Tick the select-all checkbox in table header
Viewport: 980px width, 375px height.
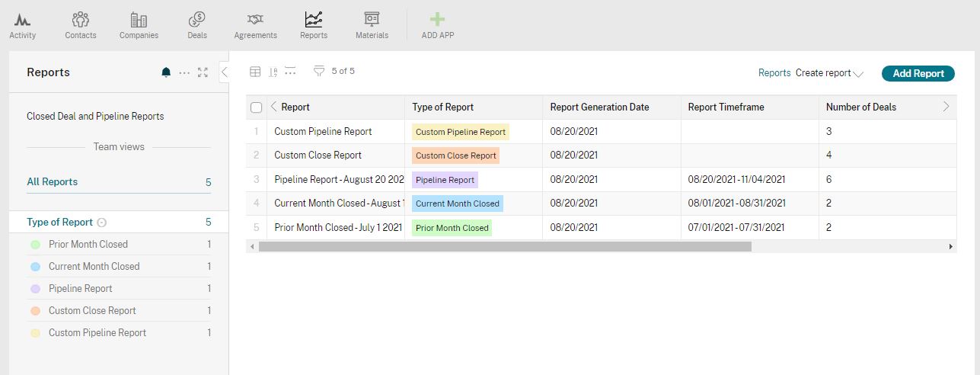tap(257, 107)
